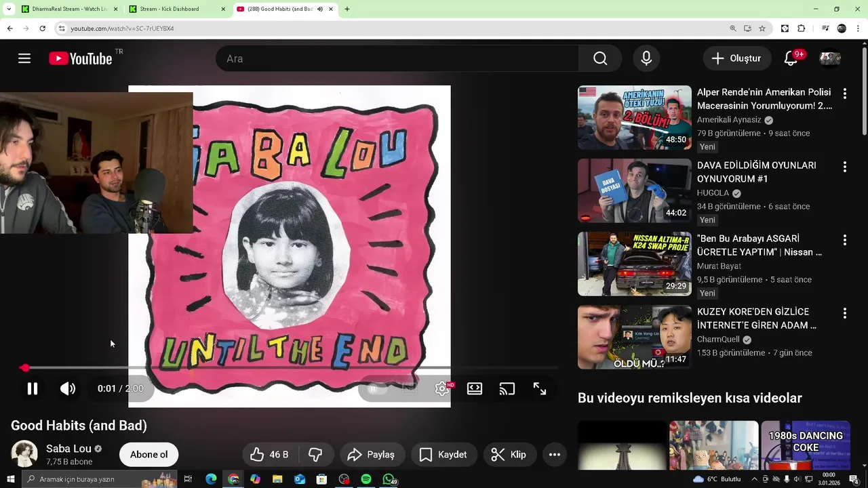This screenshot has height=488, width=868.
Task: Open Windows Start menu
Action: pyautogui.click(x=9, y=479)
